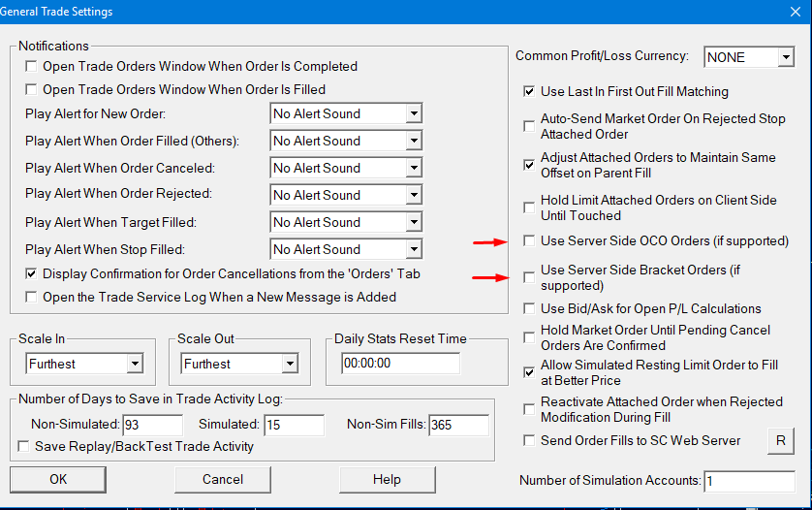
Task: Click the R reset button
Action: click(x=780, y=441)
